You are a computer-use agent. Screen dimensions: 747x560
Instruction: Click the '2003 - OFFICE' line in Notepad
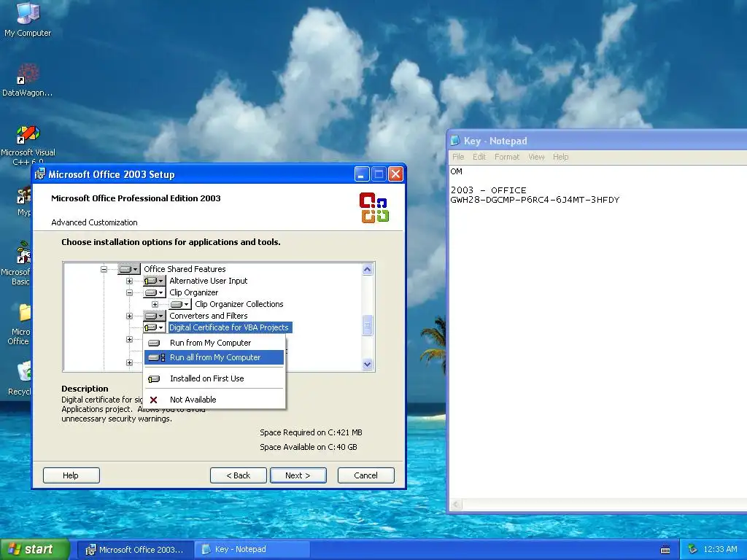tap(488, 190)
